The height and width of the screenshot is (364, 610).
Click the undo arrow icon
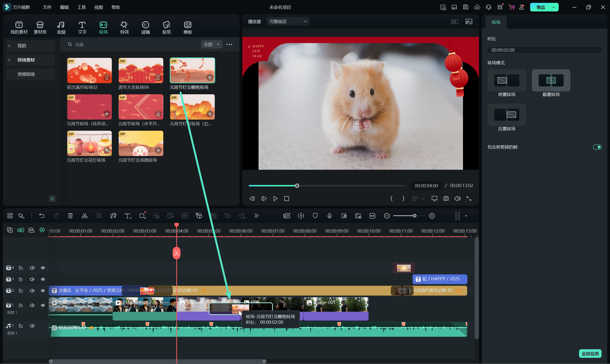tap(42, 216)
